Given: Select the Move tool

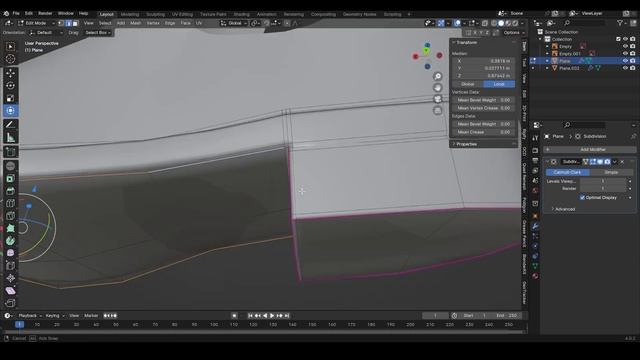Looking at the screenshot, I should click(11, 73).
